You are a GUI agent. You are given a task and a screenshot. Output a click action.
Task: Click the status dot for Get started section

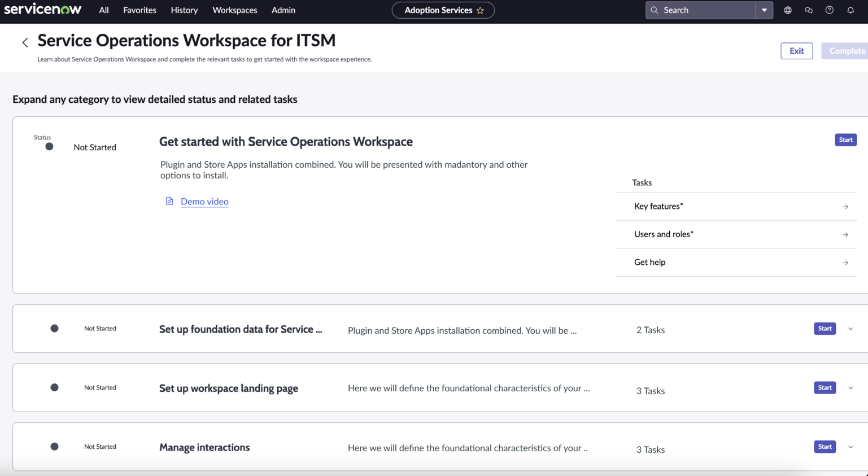pyautogui.click(x=49, y=147)
